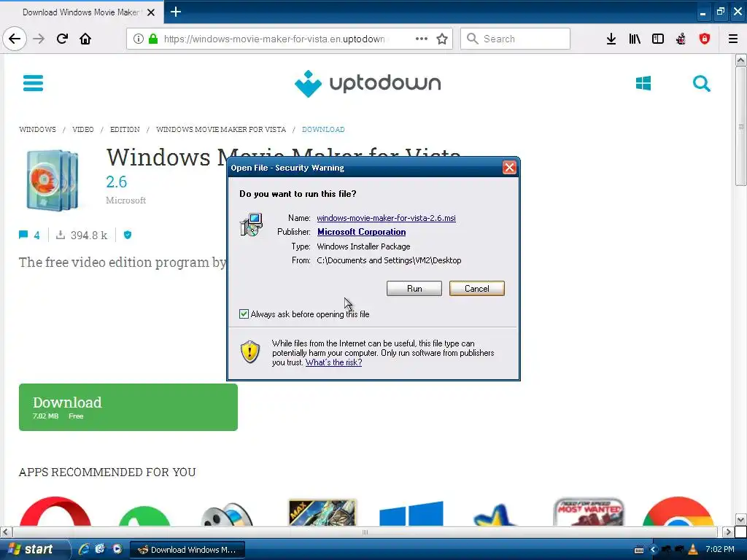Click the Run button in the dialog
747x560 pixels.
click(x=414, y=289)
